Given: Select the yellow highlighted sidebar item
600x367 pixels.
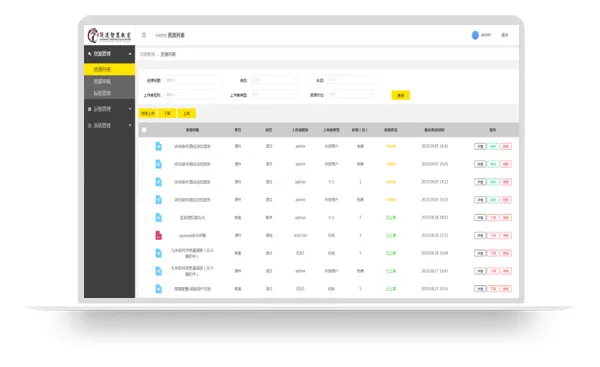Looking at the screenshot, I should coord(109,69).
